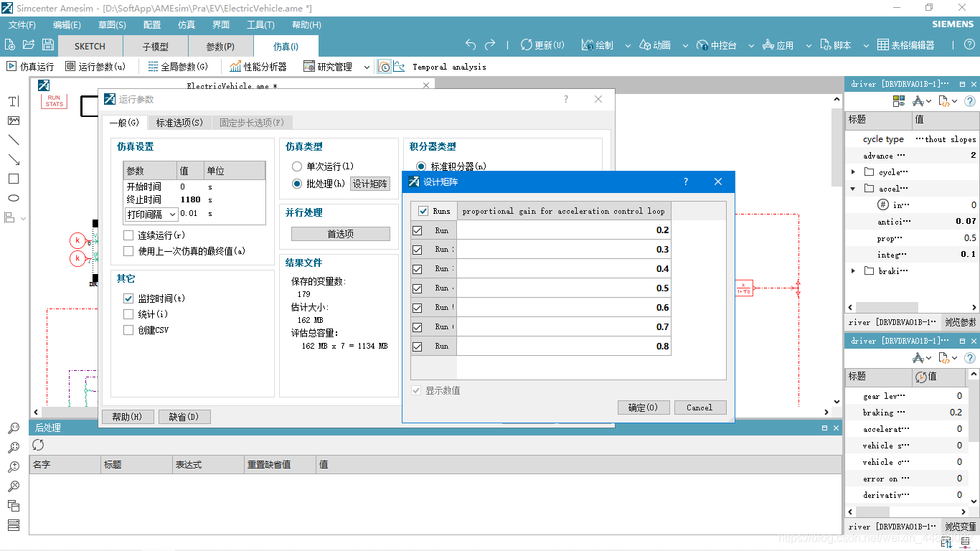This screenshot has width=980, height=551.
Task: Select Temporal analysis clock mode icon
Action: coord(385,67)
